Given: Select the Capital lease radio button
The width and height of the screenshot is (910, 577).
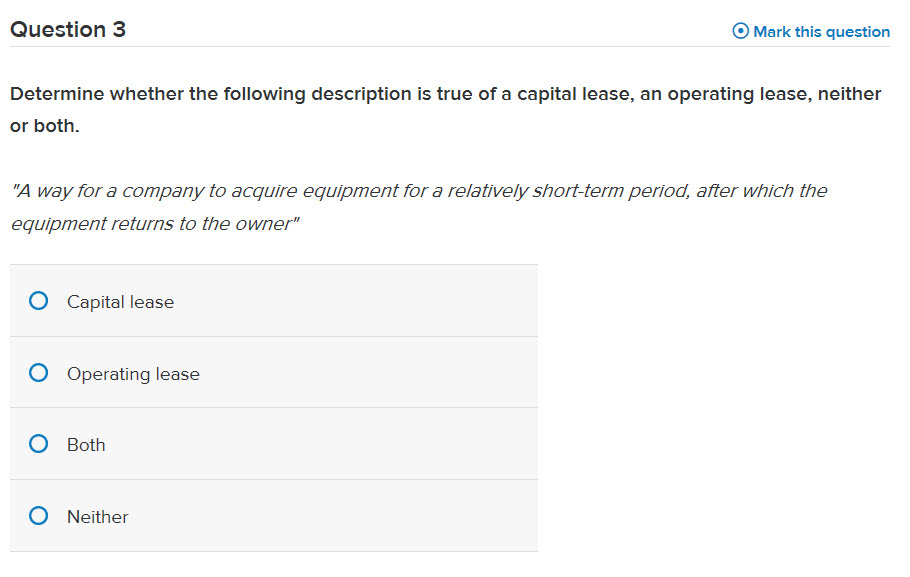Looking at the screenshot, I should (38, 300).
